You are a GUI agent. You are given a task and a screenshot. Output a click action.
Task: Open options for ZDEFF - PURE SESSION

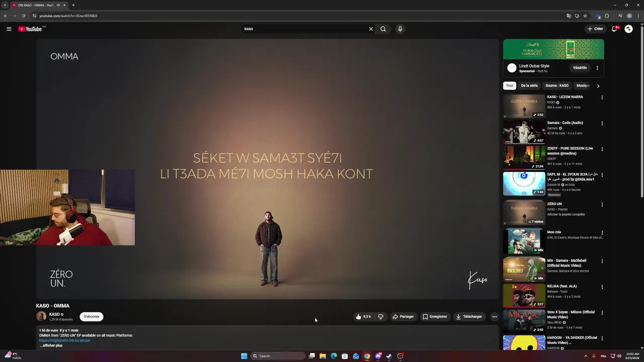click(x=602, y=149)
